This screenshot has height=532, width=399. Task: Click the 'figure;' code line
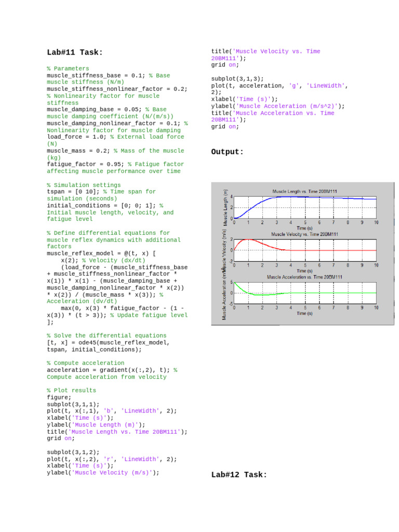pos(59,397)
